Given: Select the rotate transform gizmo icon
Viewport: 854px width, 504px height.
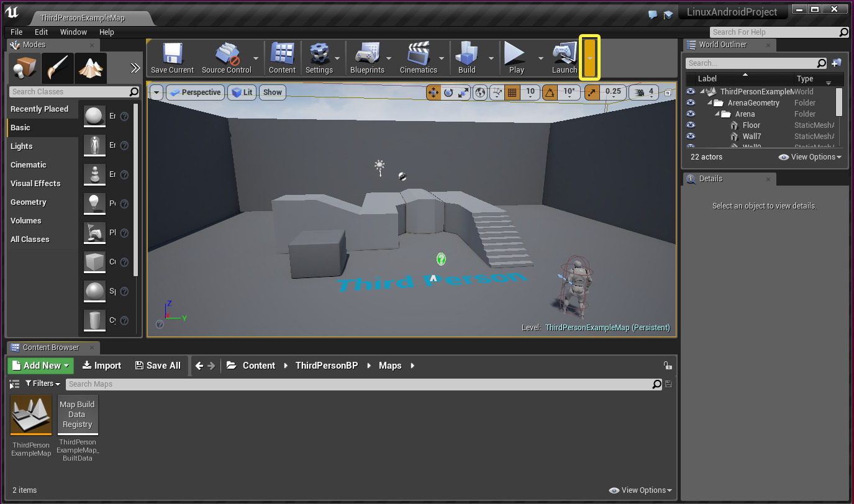Looking at the screenshot, I should [x=448, y=92].
